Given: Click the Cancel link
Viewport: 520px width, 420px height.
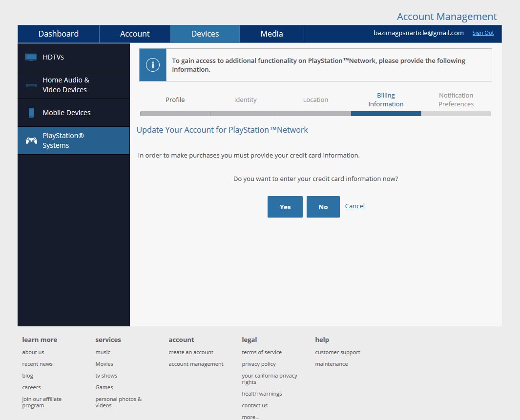Looking at the screenshot, I should [x=354, y=206].
